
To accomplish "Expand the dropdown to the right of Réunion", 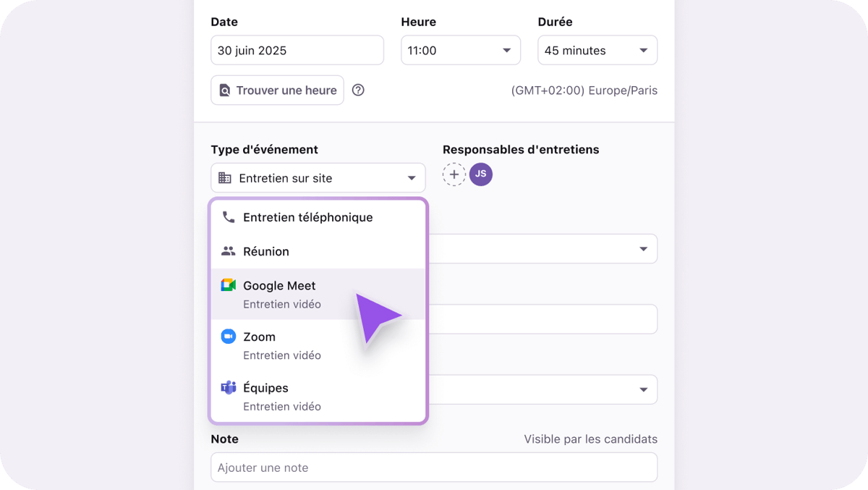I will coord(643,248).
